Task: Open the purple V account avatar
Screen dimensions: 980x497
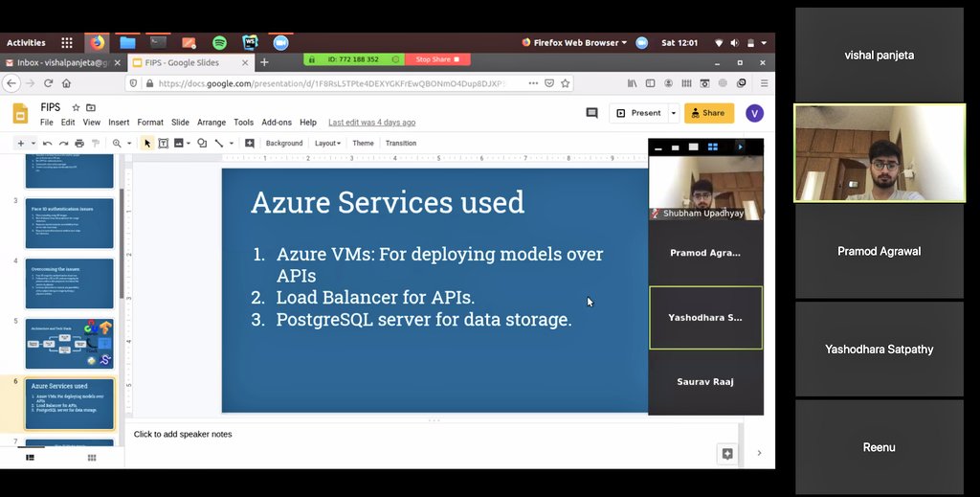Action: 754,113
